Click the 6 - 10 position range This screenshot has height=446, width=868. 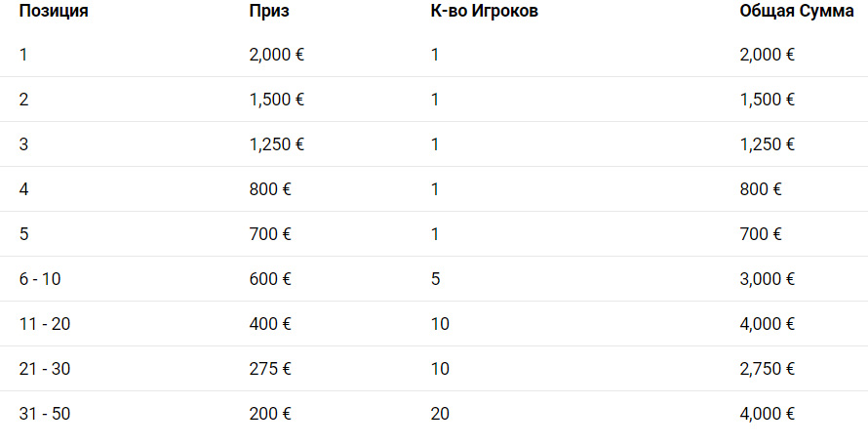[x=40, y=279]
